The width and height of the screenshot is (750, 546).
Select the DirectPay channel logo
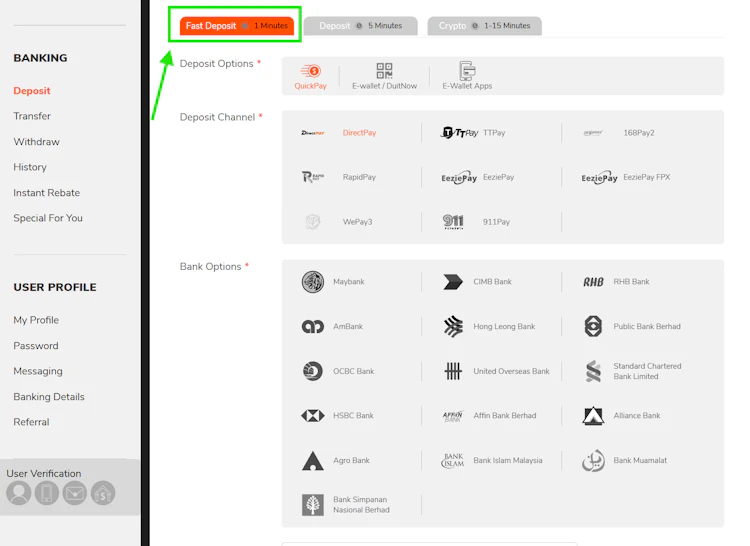coord(313,133)
